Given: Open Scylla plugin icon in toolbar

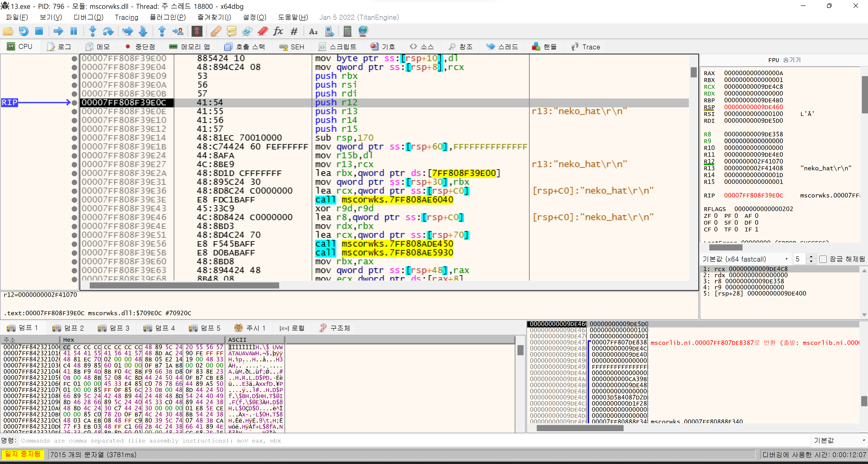Looking at the screenshot, I should [x=197, y=31].
